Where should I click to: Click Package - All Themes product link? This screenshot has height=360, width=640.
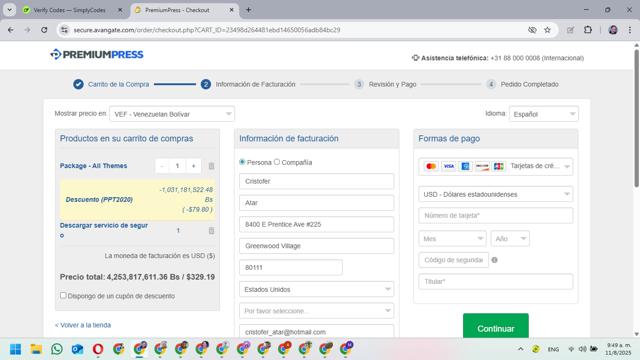tap(93, 166)
